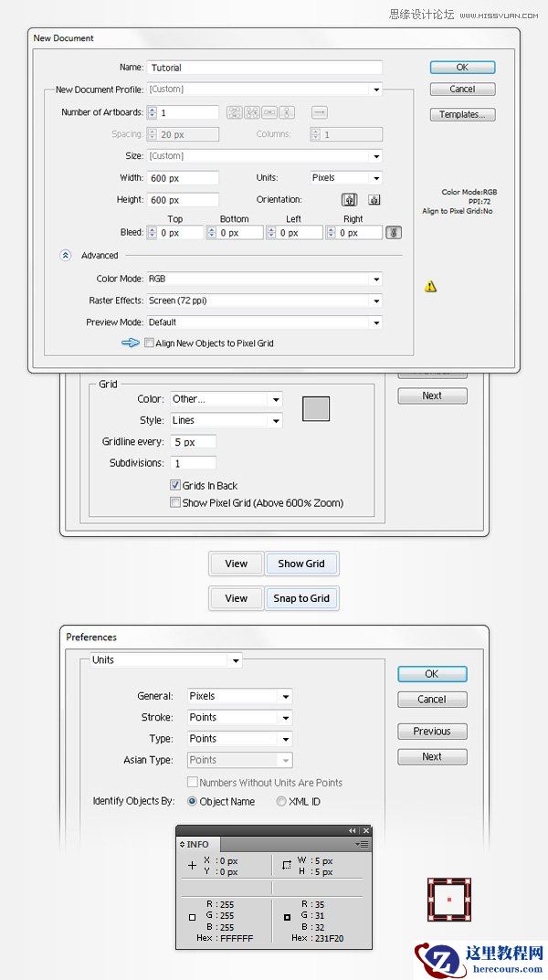Click Next in Units Preferences dialog
Screen dimensions: 548x980
(432, 757)
